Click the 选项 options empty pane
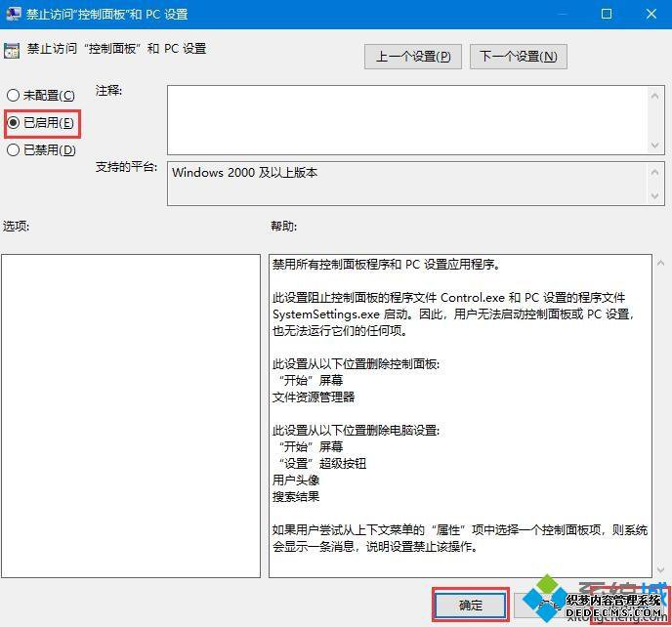This screenshot has height=627, width=672. [131, 416]
